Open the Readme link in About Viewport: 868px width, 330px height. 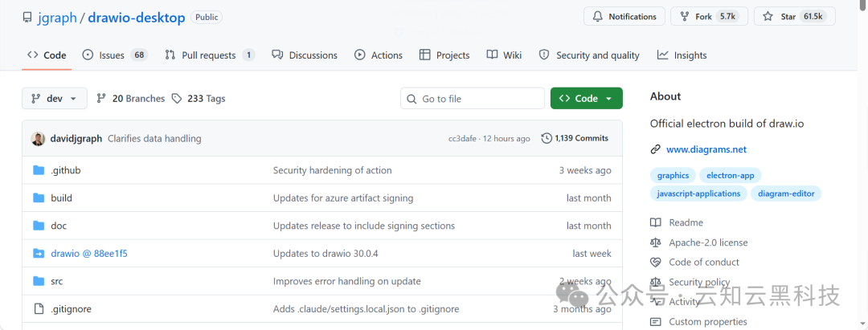(677, 222)
